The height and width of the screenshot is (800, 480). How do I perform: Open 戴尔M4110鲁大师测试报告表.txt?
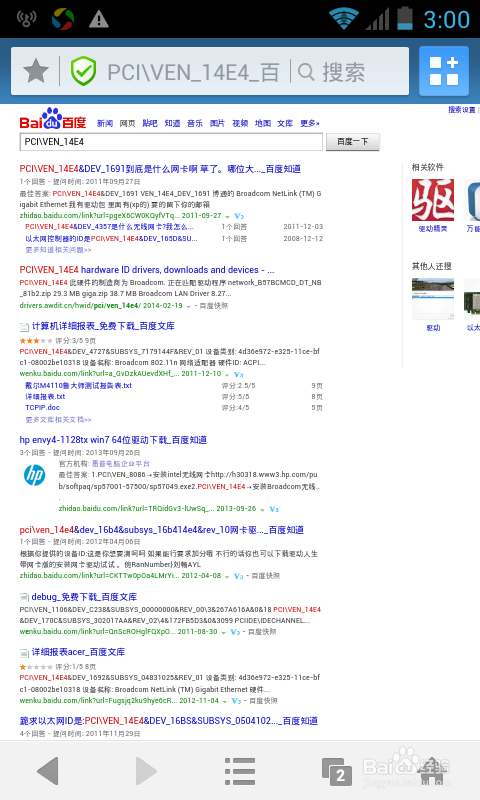pos(79,386)
